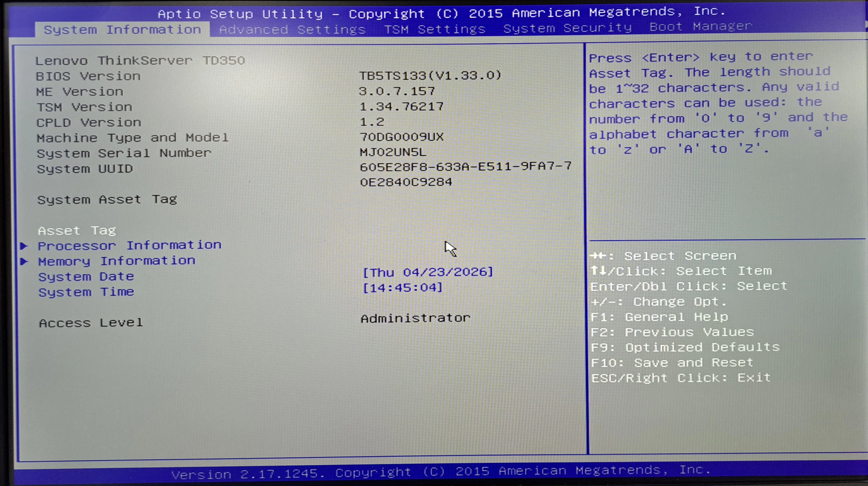Open the Processor Information submenu
868x486 pixels.
point(130,245)
